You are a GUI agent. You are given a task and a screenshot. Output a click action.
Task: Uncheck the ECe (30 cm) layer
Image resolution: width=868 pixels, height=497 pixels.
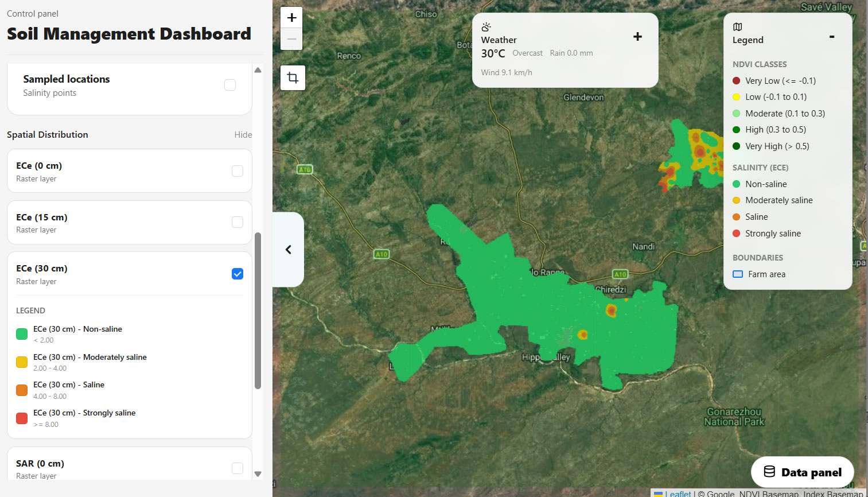[238, 274]
